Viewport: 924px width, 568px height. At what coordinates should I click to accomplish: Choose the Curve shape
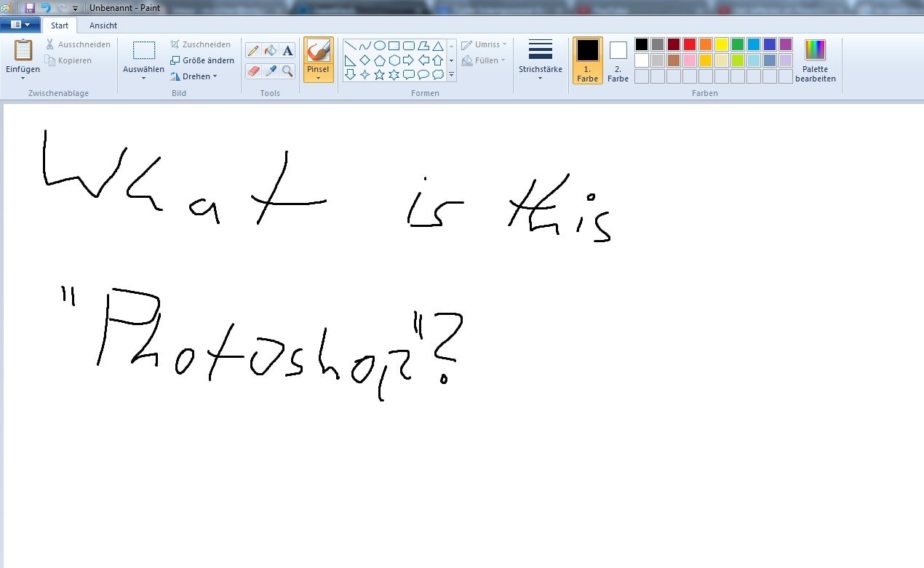click(365, 46)
